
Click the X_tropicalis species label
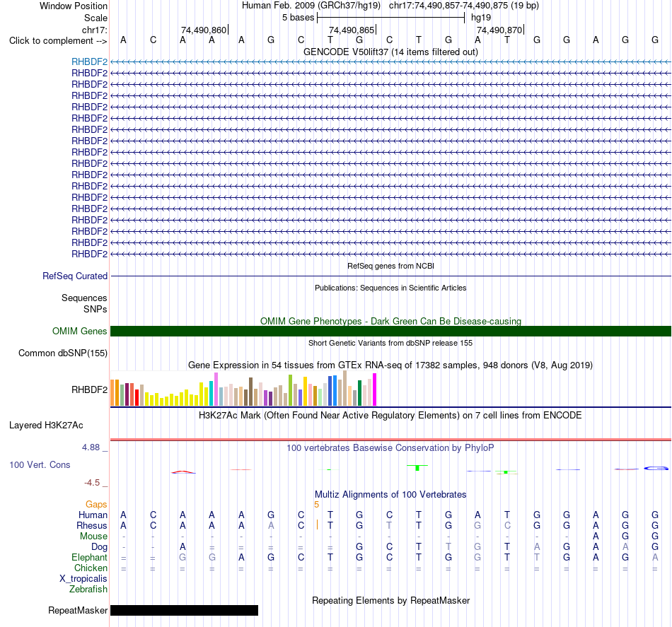[83, 579]
